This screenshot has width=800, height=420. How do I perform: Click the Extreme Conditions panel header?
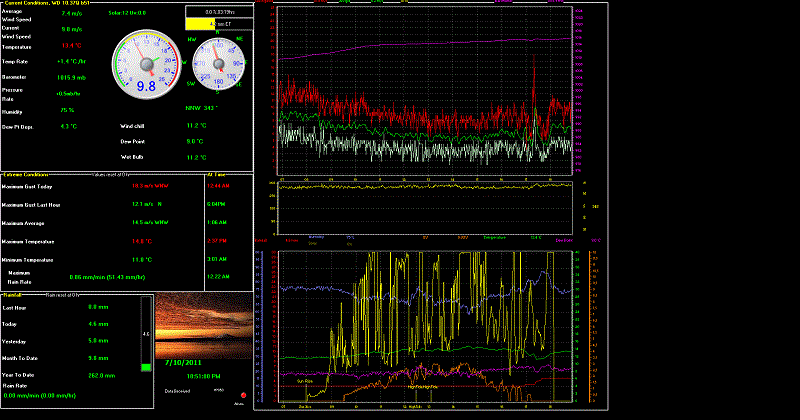(28, 174)
